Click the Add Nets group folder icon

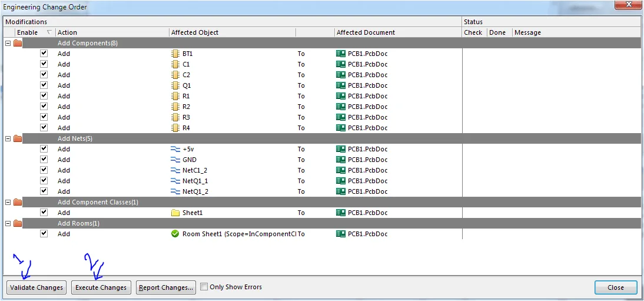click(x=18, y=138)
